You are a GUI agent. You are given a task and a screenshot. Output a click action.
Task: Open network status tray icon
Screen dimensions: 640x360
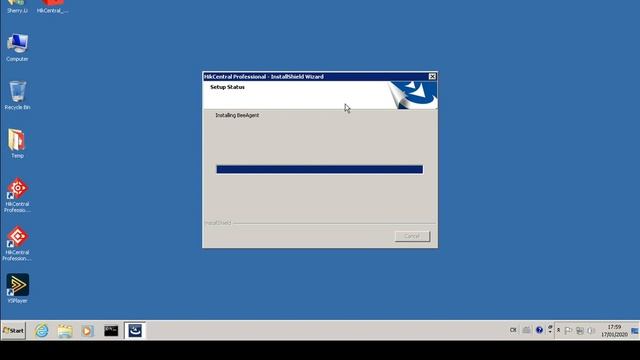click(x=580, y=331)
